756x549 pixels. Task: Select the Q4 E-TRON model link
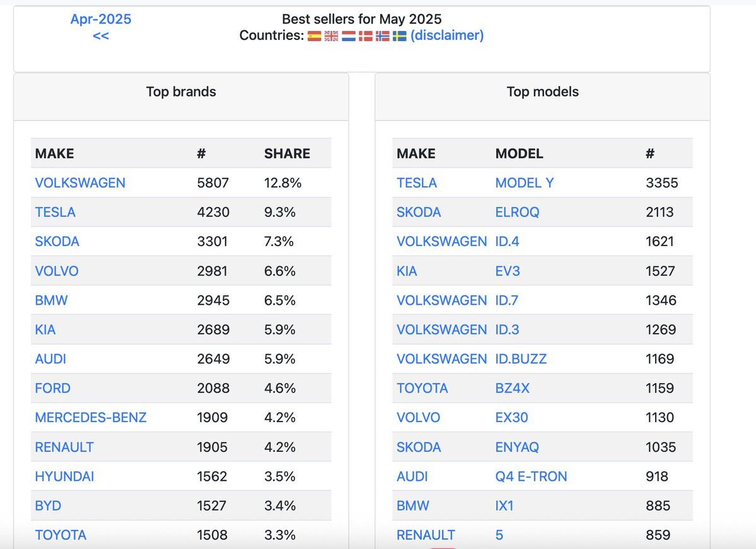pyautogui.click(x=531, y=476)
